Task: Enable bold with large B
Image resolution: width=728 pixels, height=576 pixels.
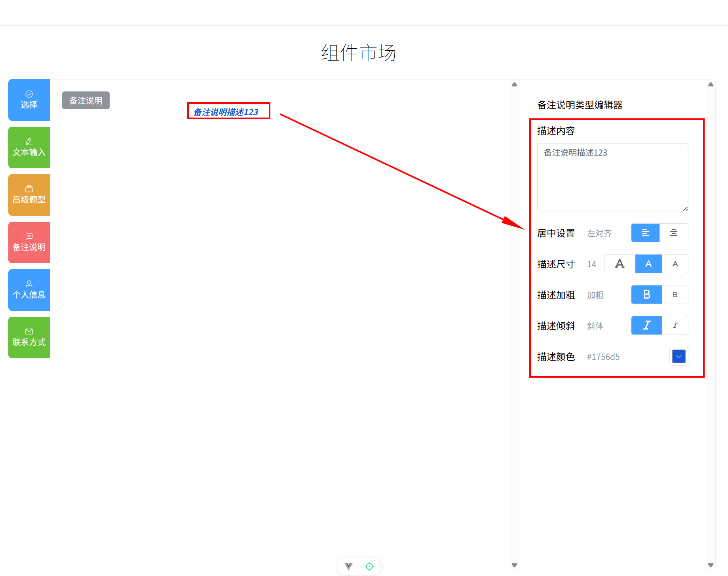Action: tap(646, 295)
